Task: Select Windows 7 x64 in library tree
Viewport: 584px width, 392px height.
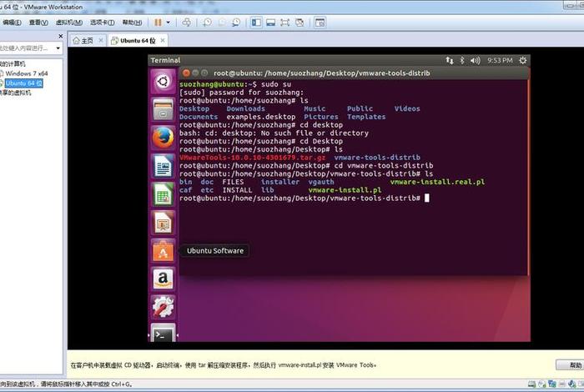Action: (26, 73)
